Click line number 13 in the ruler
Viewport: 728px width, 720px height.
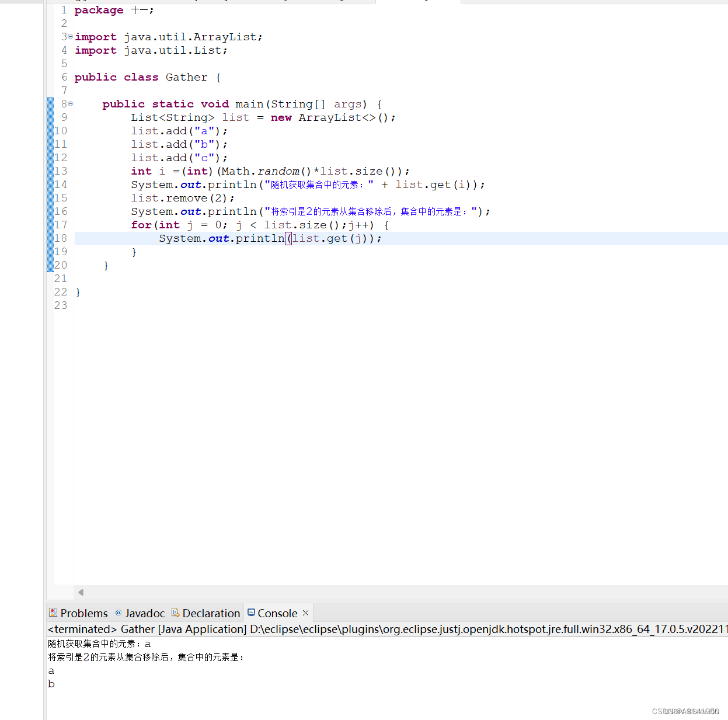point(60,171)
